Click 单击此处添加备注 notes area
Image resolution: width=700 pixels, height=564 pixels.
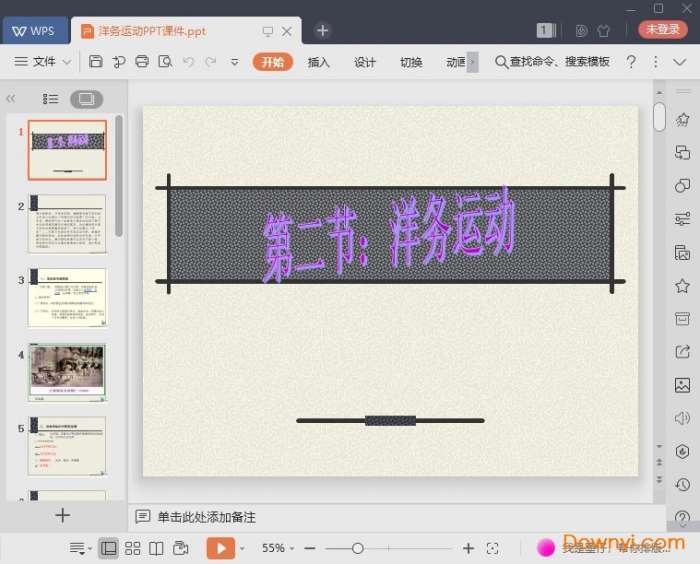[206, 517]
